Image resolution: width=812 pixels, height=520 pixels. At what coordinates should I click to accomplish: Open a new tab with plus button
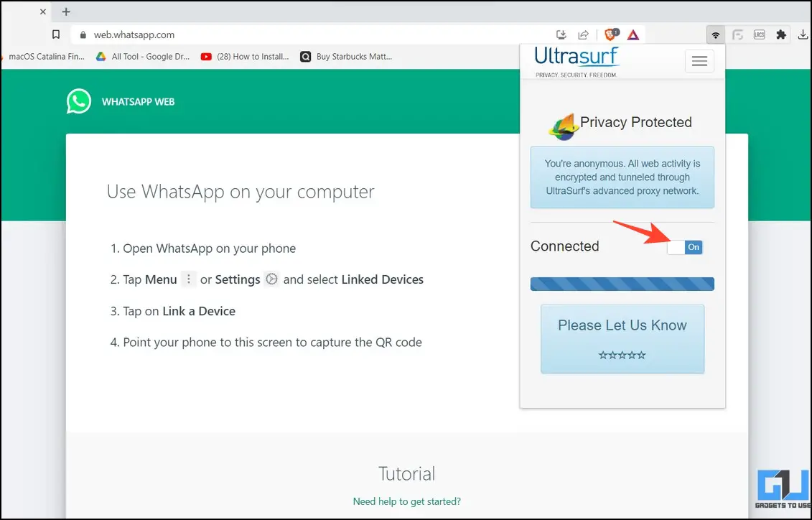pyautogui.click(x=66, y=11)
